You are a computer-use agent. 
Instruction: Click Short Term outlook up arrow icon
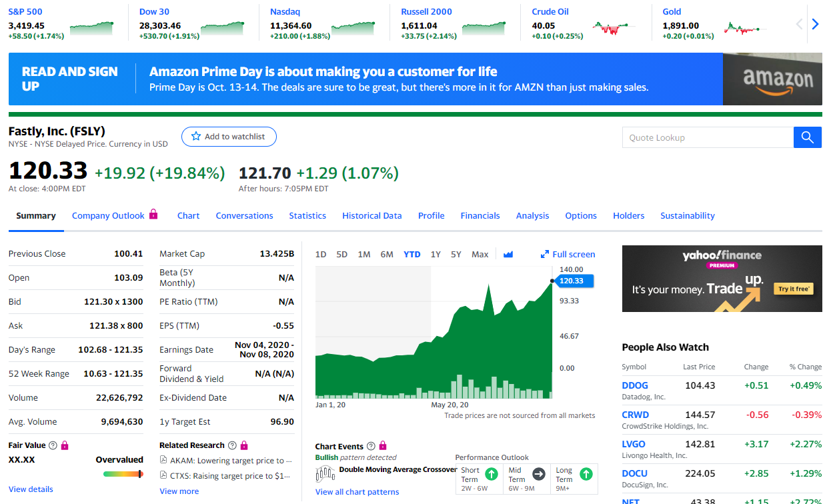click(491, 475)
